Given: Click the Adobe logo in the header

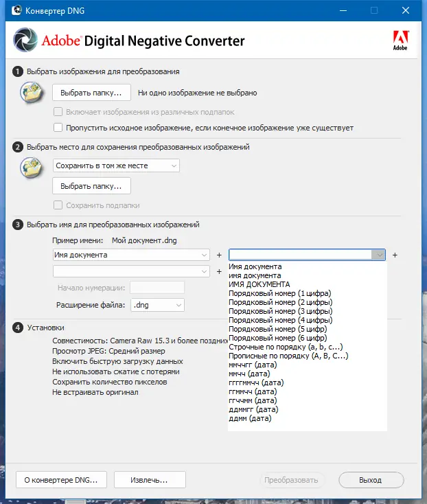Looking at the screenshot, I should point(400,41).
